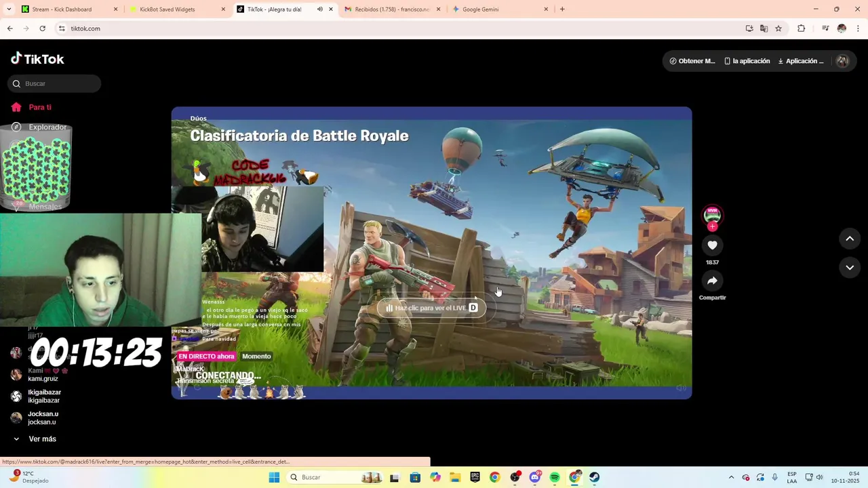Image resolution: width=868 pixels, height=488 pixels.
Task: Open Task View in the taskbar
Action: click(395, 477)
